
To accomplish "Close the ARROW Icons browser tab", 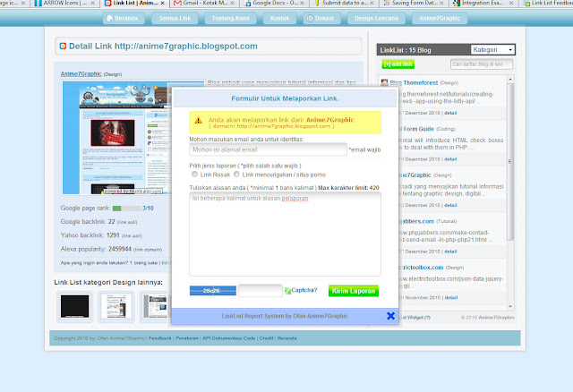I will coord(93,3).
